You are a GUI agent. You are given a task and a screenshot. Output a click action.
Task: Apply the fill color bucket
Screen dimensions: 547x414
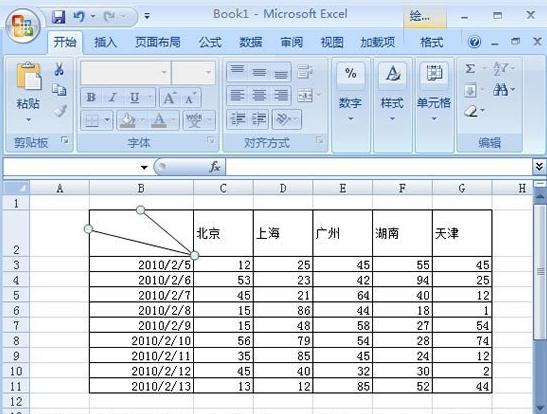[x=128, y=120]
